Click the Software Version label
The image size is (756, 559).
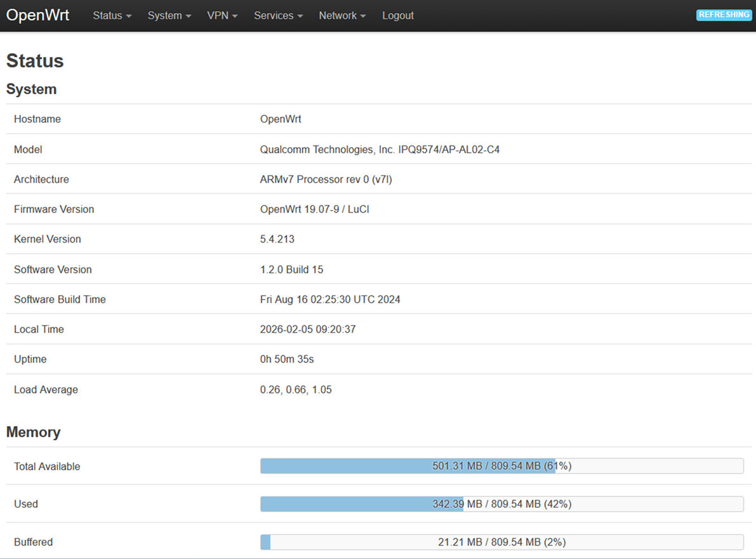[x=53, y=269]
